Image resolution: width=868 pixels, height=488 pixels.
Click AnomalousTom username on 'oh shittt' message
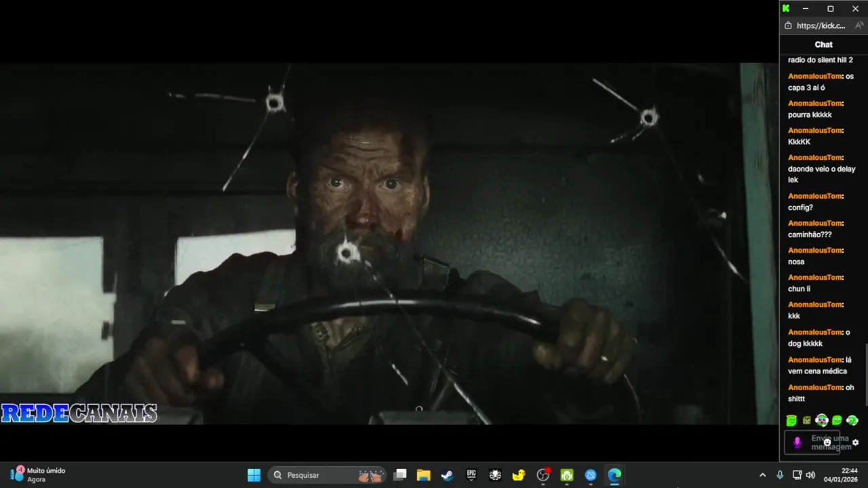click(x=815, y=388)
